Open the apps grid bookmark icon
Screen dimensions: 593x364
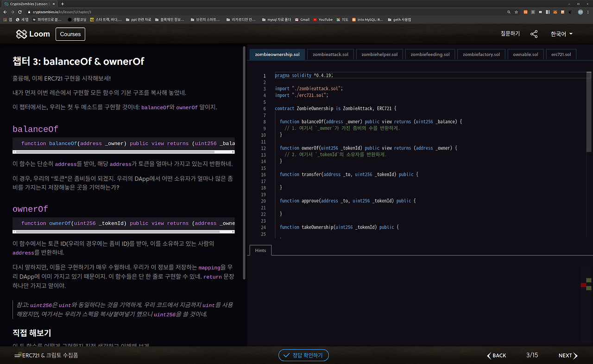coord(5,19)
